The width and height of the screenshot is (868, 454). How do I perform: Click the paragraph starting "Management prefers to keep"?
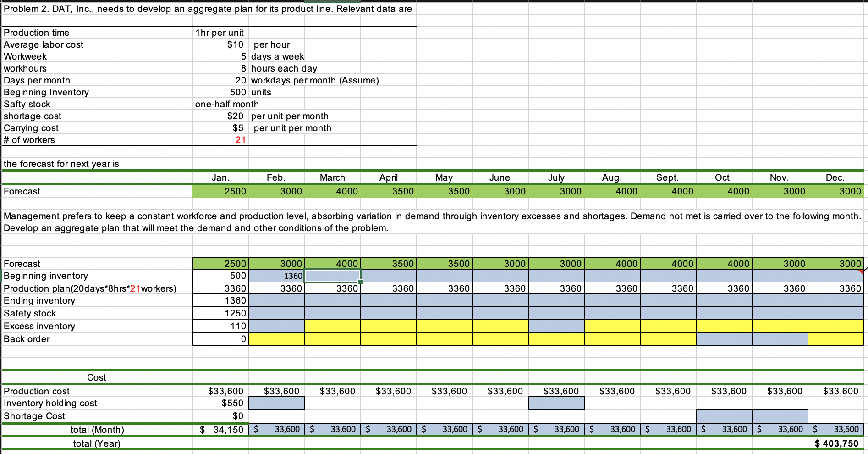[x=433, y=216]
